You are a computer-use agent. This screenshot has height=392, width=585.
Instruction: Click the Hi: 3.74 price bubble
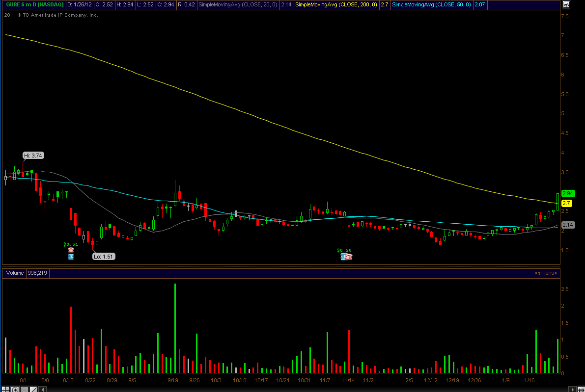pos(33,156)
